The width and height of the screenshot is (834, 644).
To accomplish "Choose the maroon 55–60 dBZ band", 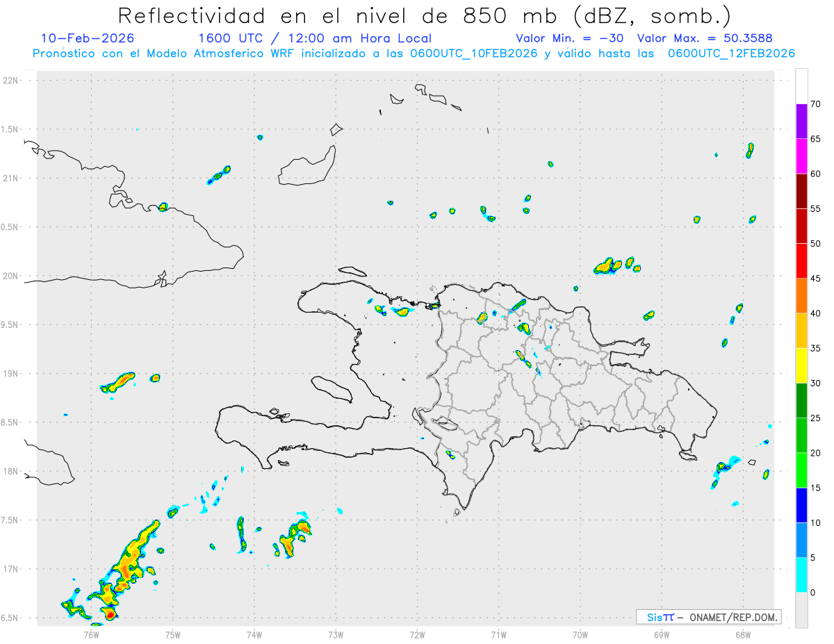I will pos(801,191).
